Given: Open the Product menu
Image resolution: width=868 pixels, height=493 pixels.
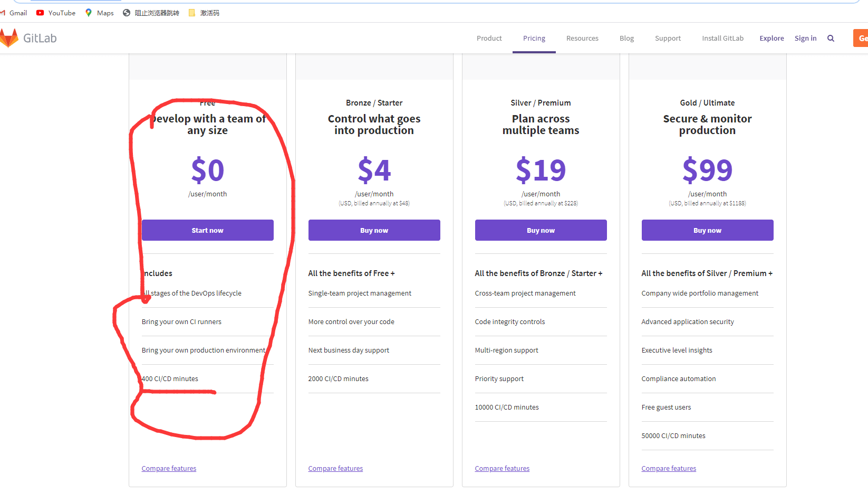Looking at the screenshot, I should [x=489, y=39].
